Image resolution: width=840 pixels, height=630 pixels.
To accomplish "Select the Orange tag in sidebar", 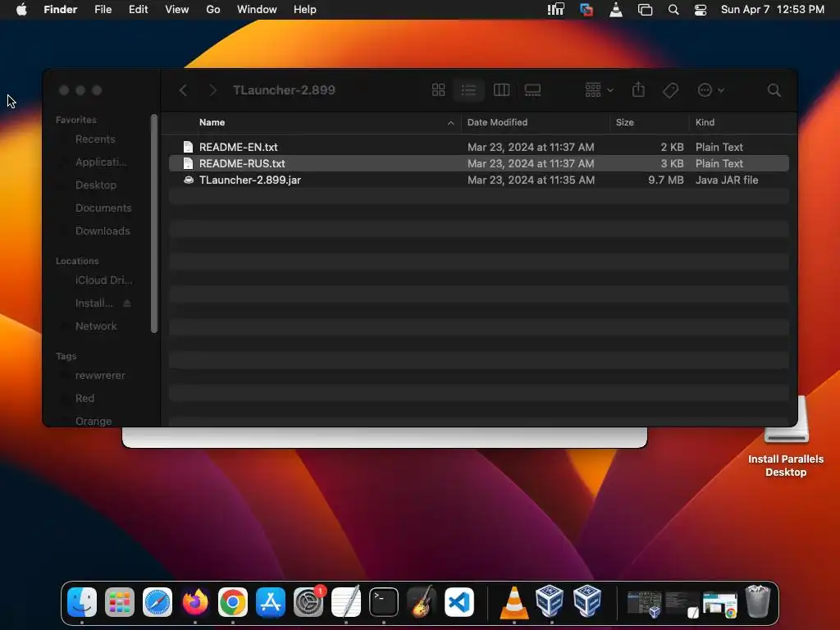I will coord(94,421).
